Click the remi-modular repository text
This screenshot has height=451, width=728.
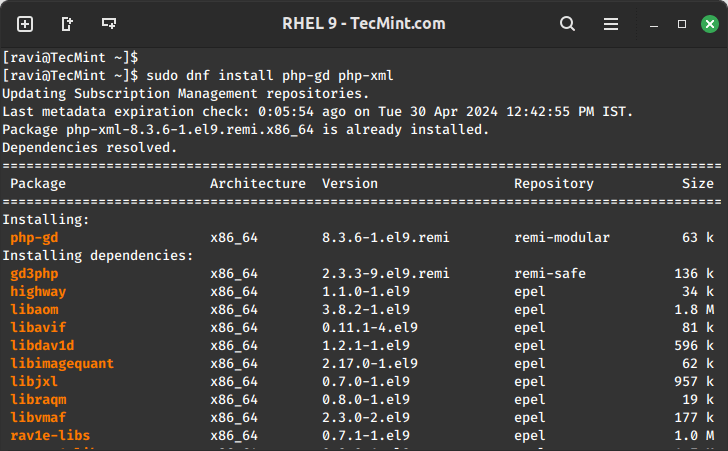562,237
